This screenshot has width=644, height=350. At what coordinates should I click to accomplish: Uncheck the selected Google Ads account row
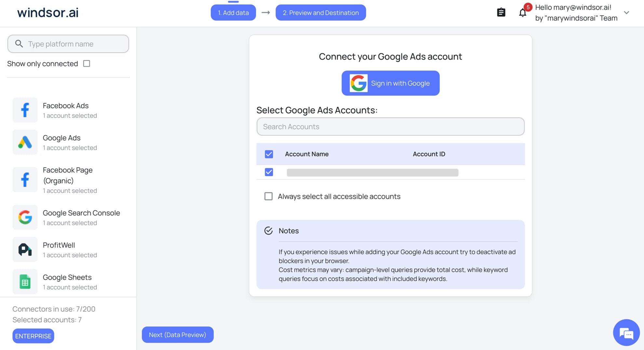point(268,172)
